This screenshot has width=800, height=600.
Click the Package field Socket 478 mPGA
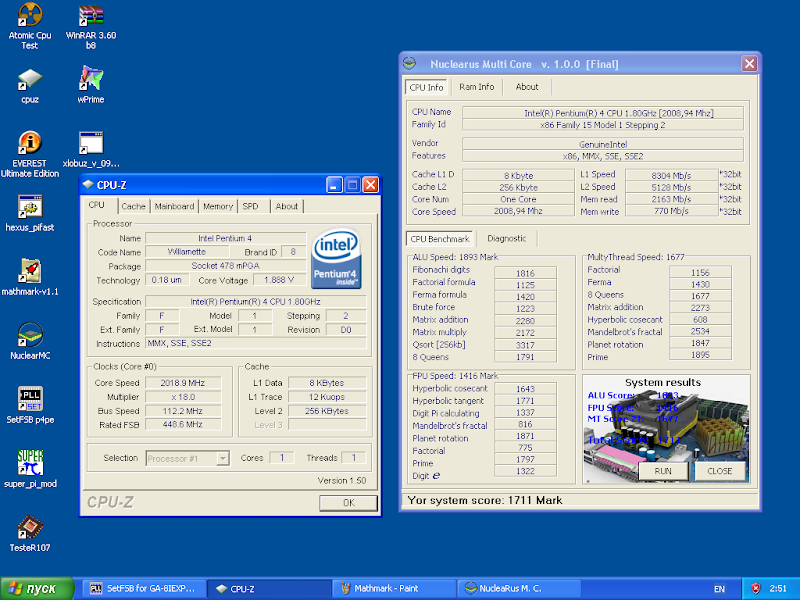pos(226,266)
